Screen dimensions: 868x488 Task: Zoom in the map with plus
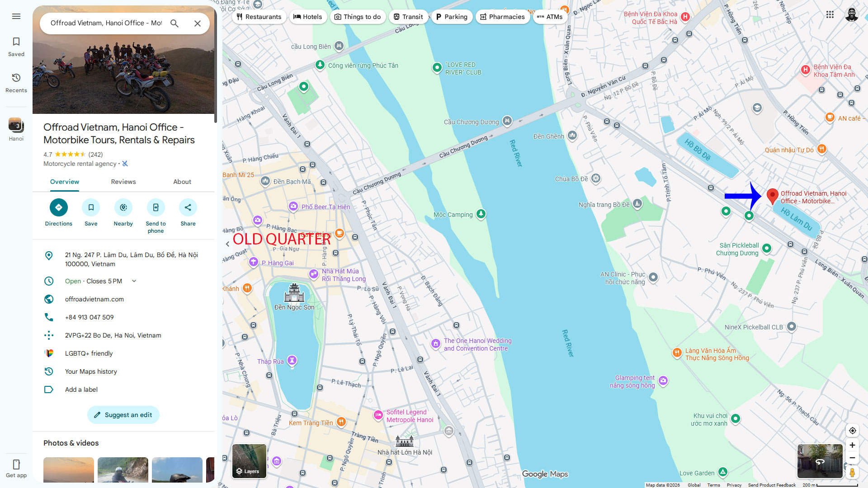coord(852,445)
